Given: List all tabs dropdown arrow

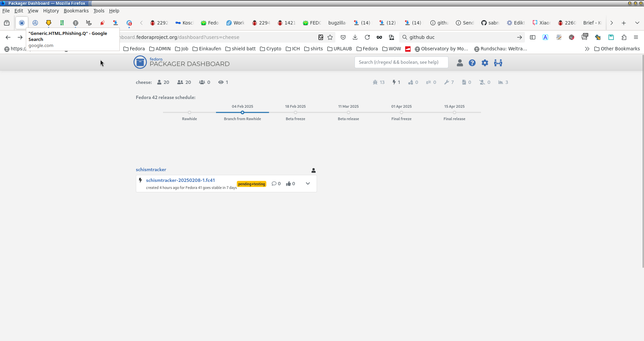Looking at the screenshot, I should (x=637, y=23).
